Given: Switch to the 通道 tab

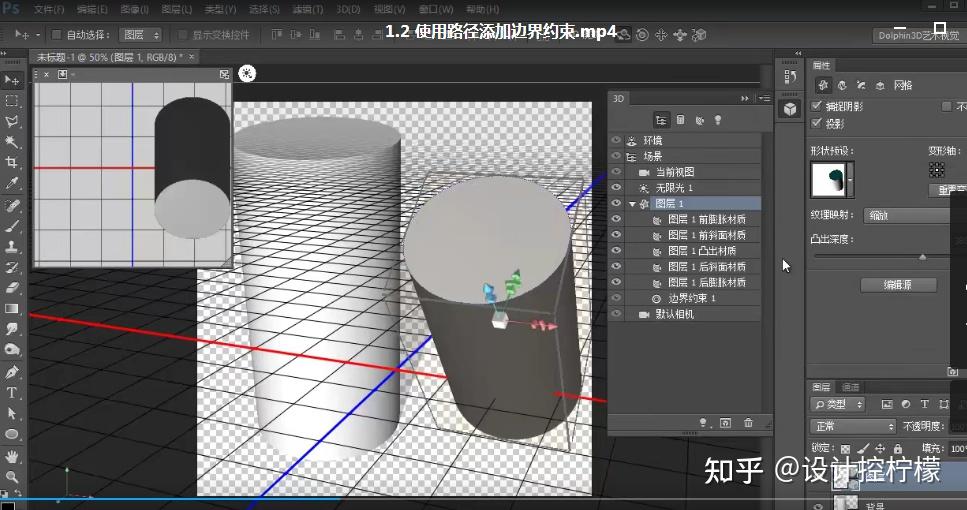Looking at the screenshot, I should click(850, 387).
